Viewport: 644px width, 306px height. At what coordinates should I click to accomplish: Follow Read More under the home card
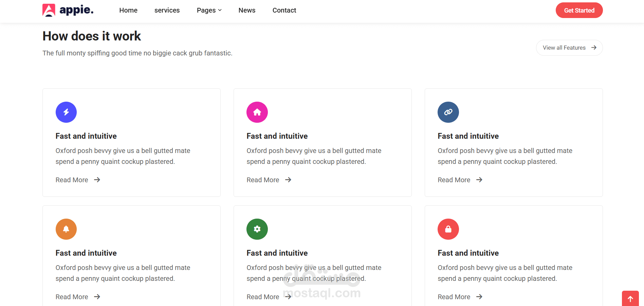pos(269,180)
